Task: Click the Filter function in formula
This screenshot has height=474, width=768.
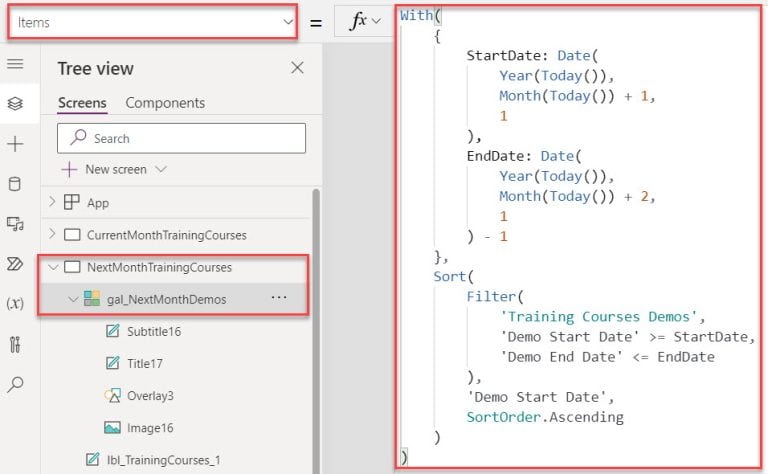Action: coord(491,296)
